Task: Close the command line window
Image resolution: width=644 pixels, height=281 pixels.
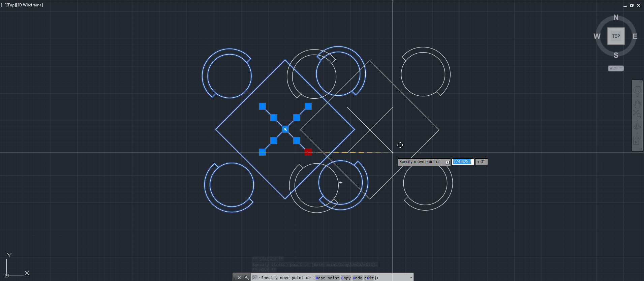Action: pyautogui.click(x=239, y=278)
